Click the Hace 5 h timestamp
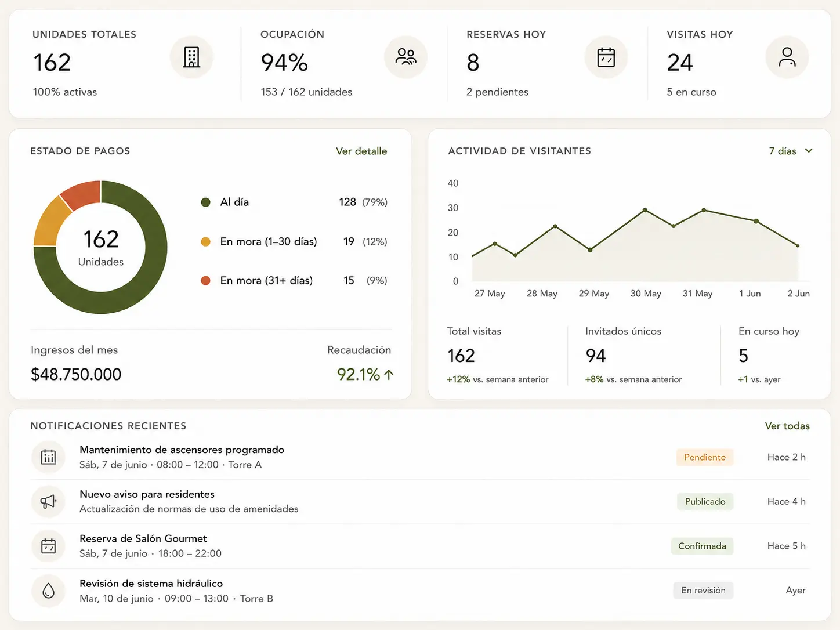The width and height of the screenshot is (840, 630). pyautogui.click(x=787, y=546)
